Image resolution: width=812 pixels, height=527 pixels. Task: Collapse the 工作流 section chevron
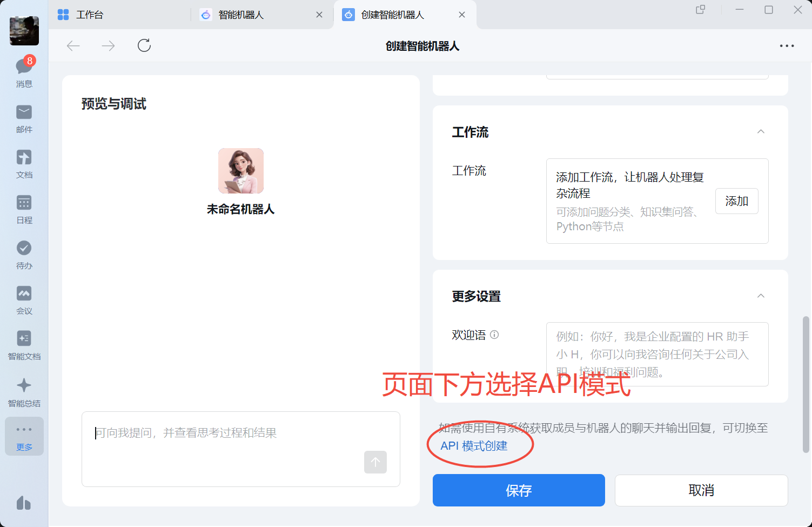761,132
